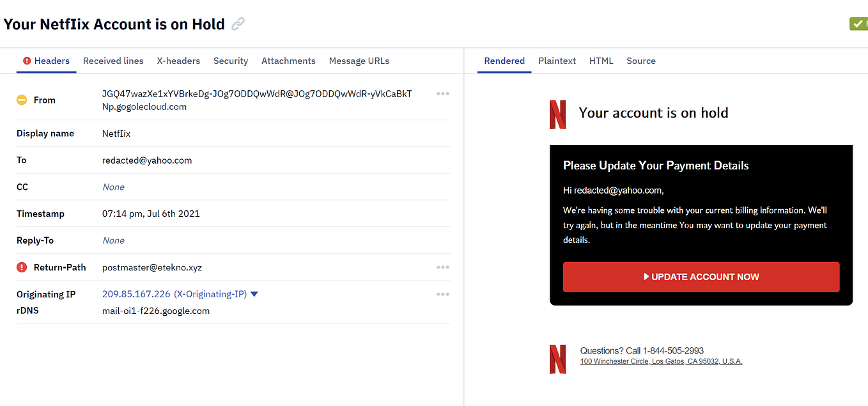Click the Netflix logo in the rendered email
The height and width of the screenshot is (406, 868).
(x=557, y=115)
